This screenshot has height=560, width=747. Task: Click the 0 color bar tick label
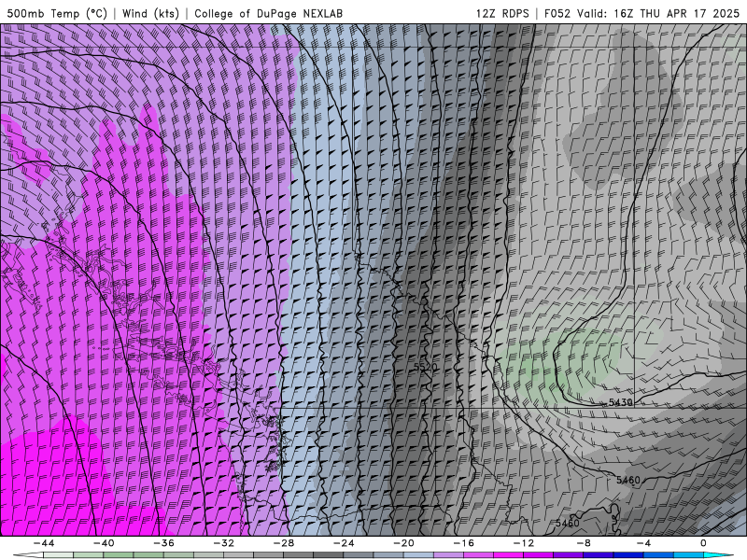pyautogui.click(x=703, y=543)
